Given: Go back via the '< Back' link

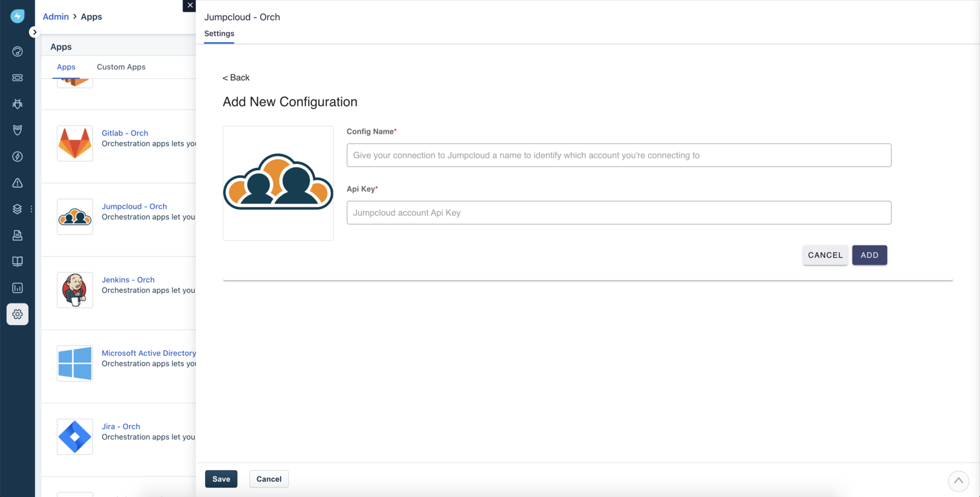Looking at the screenshot, I should (236, 77).
